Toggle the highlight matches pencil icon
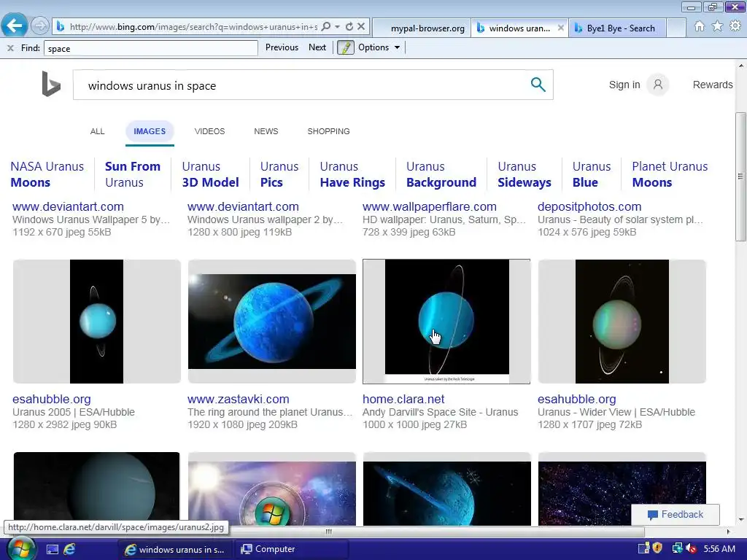This screenshot has height=560, width=747. tap(345, 47)
